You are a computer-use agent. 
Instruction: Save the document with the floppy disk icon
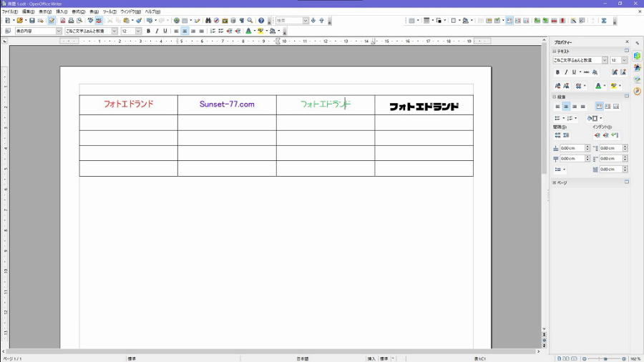coord(32,21)
